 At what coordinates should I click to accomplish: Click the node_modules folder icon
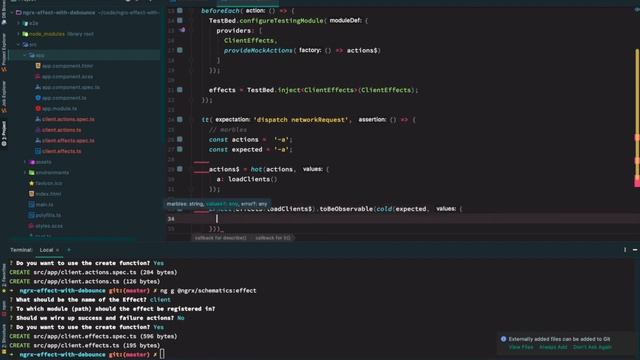[x=25, y=34]
